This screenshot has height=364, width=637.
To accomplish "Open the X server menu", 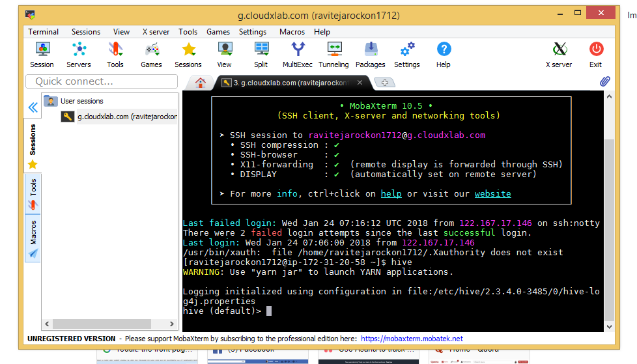I will tap(156, 32).
